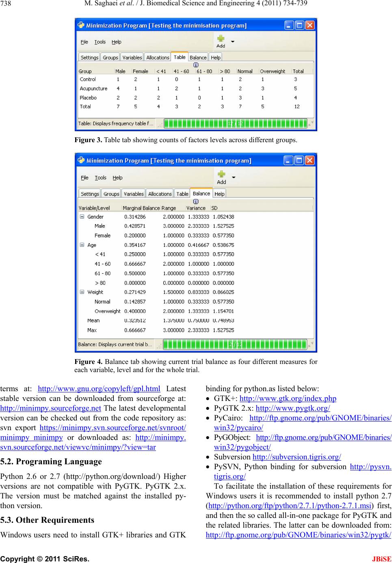Viewport: 392px width, 563px height.
Task: Select the Control row in frequency table
Action: [195, 80]
